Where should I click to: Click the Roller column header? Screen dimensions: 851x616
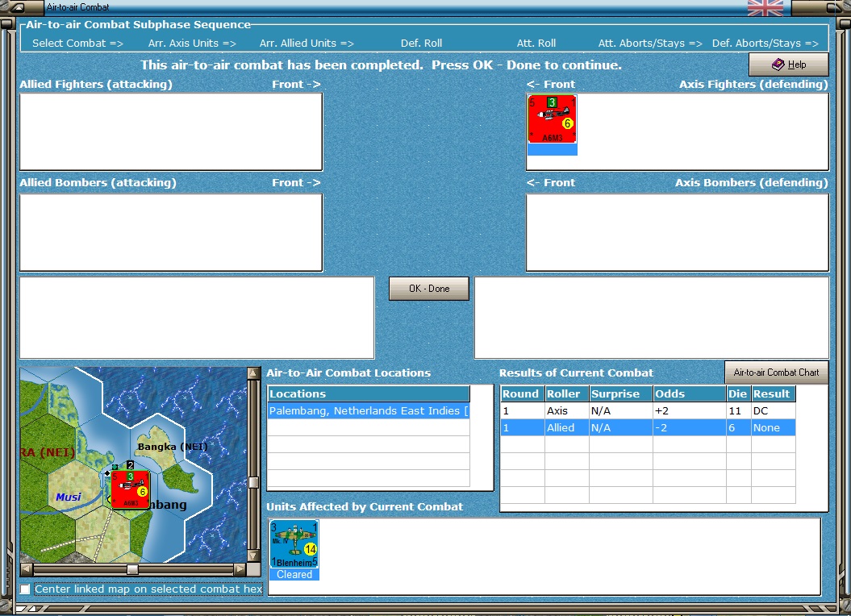[566, 394]
